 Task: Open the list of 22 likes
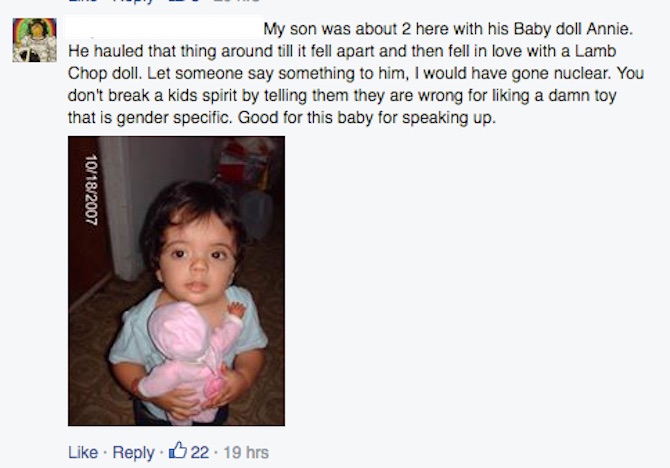click(x=199, y=453)
